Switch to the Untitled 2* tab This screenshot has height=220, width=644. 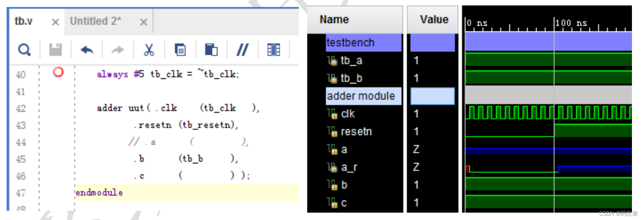96,21
